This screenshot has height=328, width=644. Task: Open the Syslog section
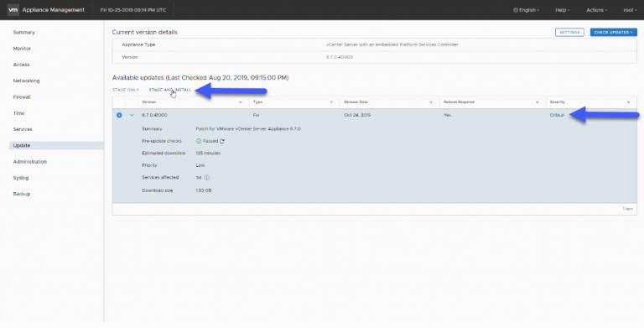coord(21,178)
